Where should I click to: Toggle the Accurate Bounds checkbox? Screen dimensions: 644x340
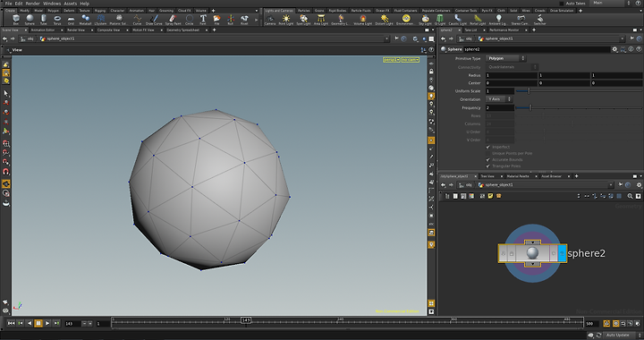point(488,160)
